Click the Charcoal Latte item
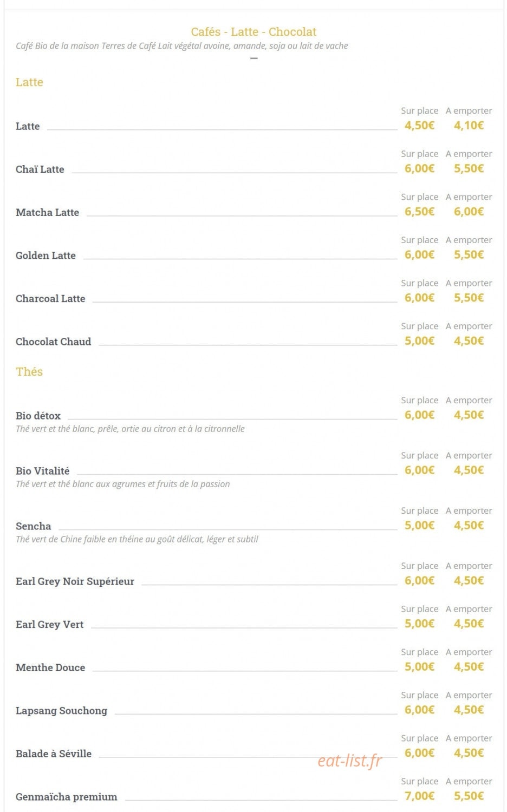507x812 pixels. pyautogui.click(x=50, y=299)
